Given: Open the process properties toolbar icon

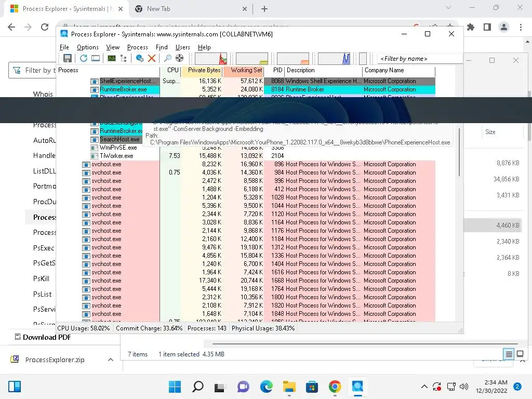Looking at the screenshot, I should coord(139,58).
